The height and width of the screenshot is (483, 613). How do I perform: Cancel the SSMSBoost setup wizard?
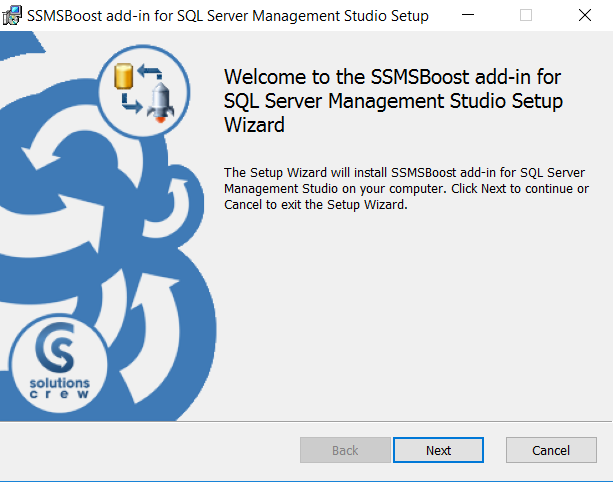(551, 450)
